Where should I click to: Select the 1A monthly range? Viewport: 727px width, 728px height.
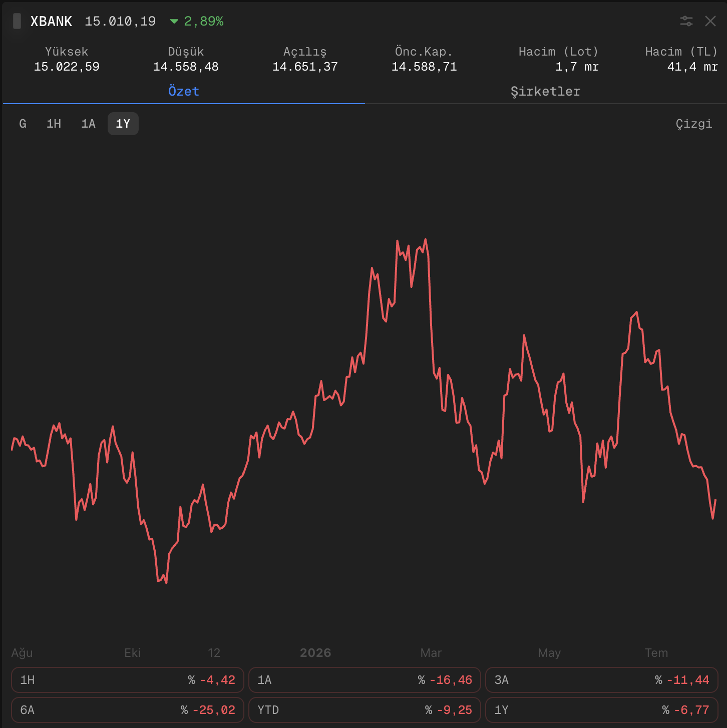pos(88,124)
